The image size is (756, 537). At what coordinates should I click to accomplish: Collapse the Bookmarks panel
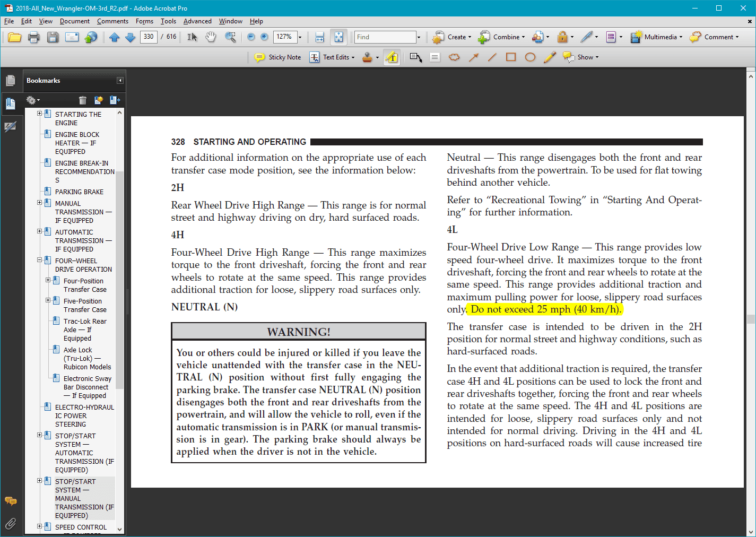(120, 81)
